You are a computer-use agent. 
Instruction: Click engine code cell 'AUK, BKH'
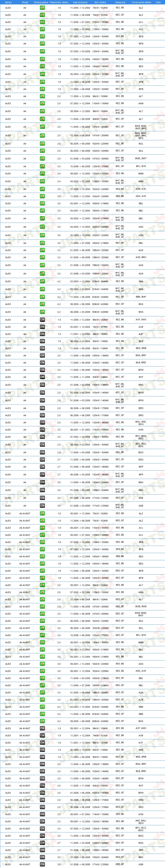coord(141,257)
